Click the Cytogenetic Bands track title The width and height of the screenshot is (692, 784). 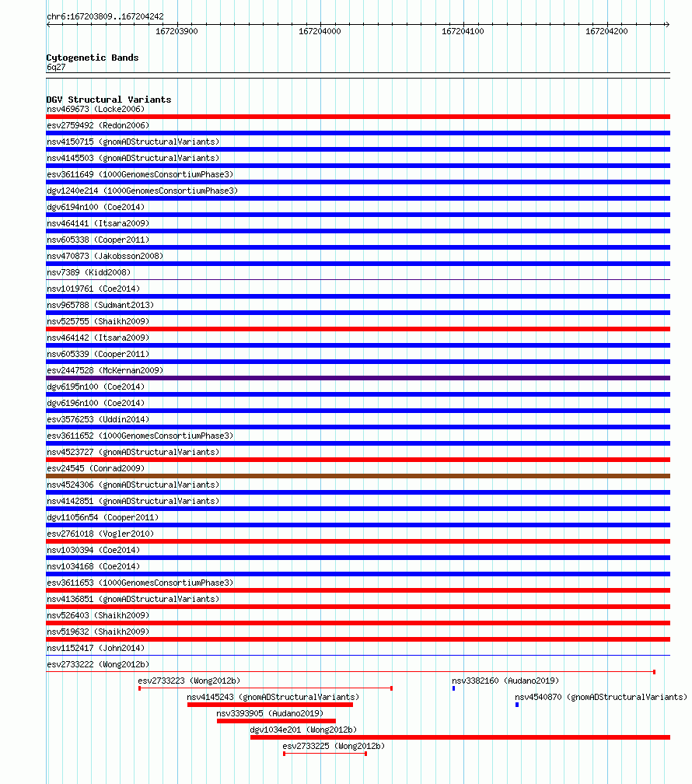click(x=93, y=58)
